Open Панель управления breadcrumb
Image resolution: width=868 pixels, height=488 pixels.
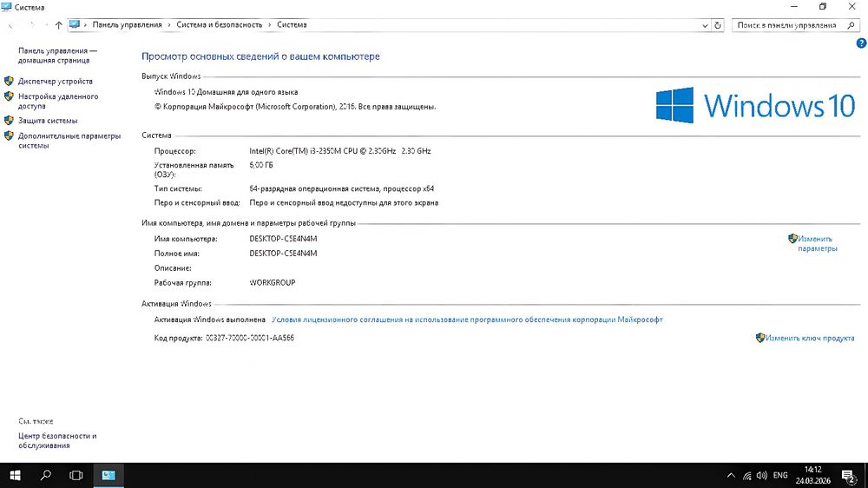pyautogui.click(x=128, y=25)
